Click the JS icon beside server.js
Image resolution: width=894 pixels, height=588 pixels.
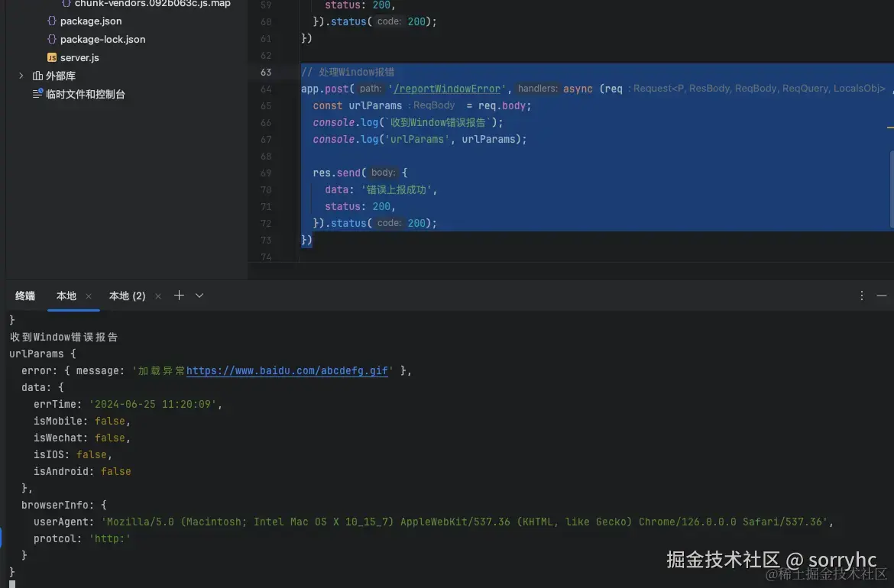click(x=52, y=57)
